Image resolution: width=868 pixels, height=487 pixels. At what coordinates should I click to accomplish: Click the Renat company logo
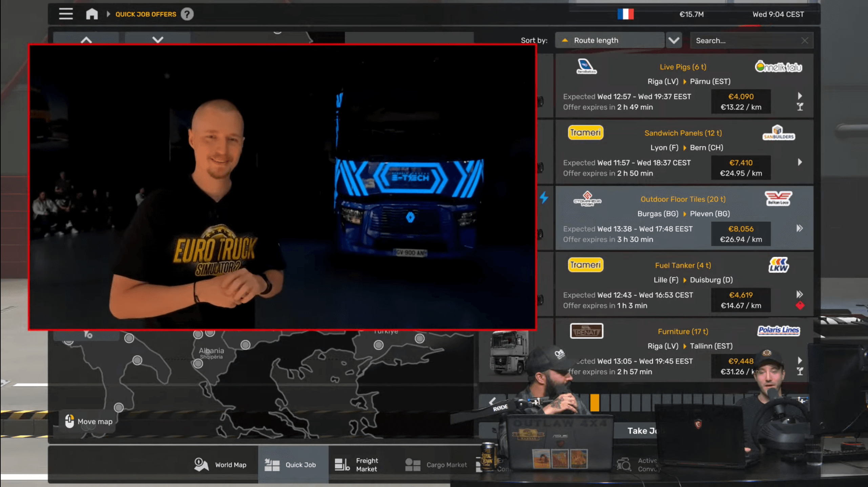(x=586, y=331)
